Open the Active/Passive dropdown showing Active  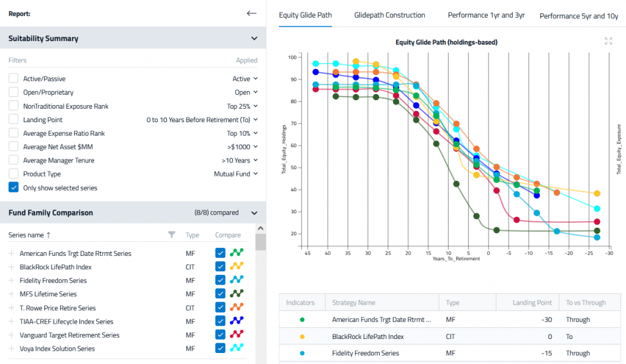click(x=245, y=79)
